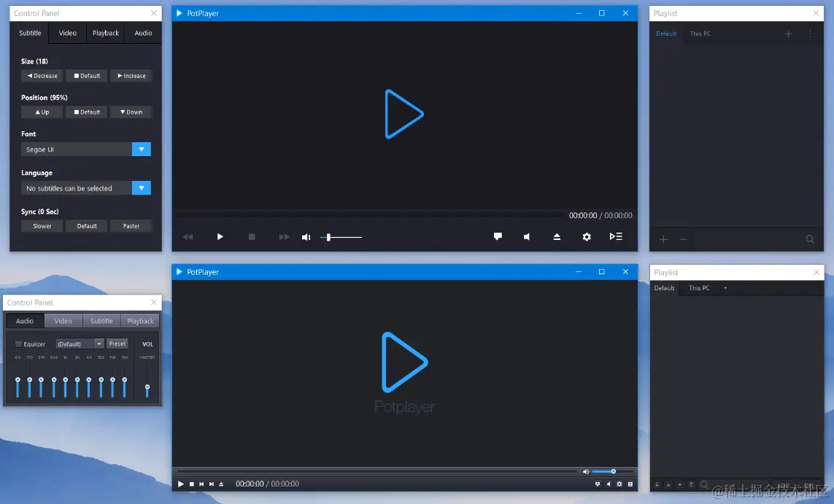
Task: Select This PC tab in the bottom Playlist
Action: tap(699, 288)
